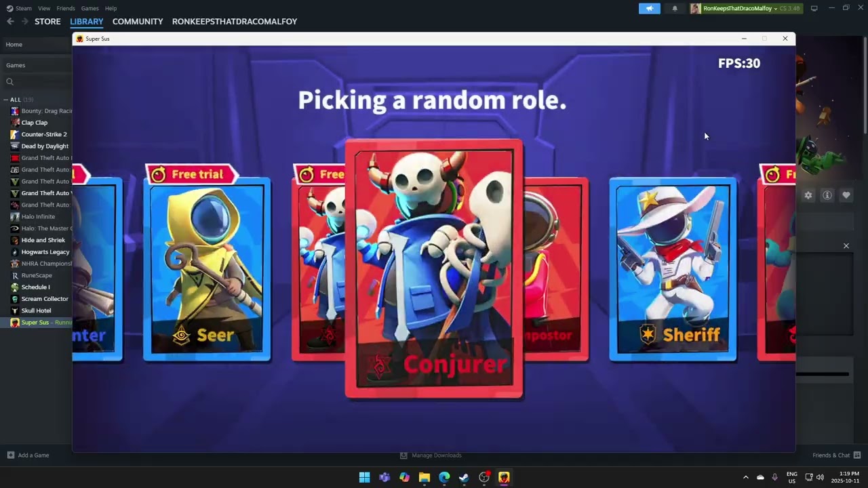Go forward with Steam's forward arrow
The height and width of the screenshot is (488, 868).
25,22
